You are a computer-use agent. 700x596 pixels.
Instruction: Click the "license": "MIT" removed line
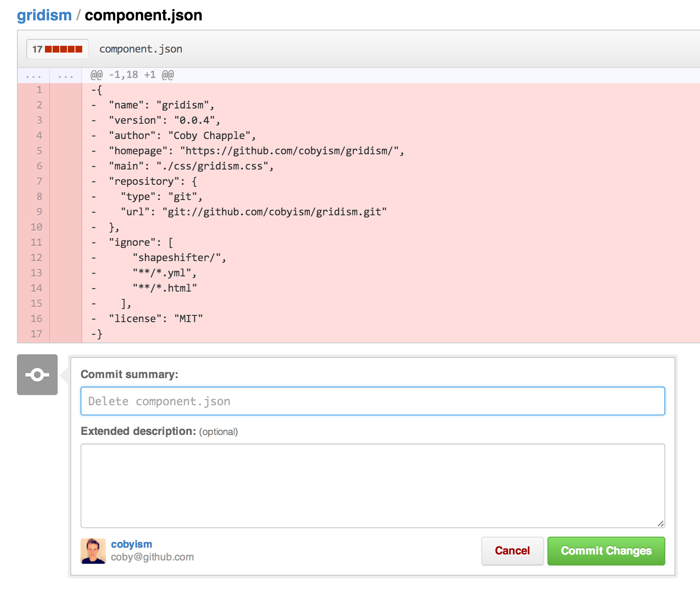point(156,319)
